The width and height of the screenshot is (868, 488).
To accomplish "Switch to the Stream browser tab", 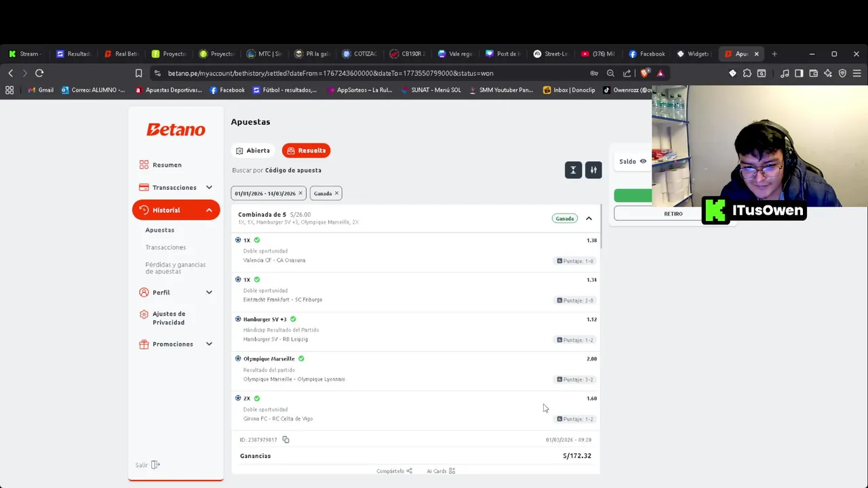I will 25,54.
